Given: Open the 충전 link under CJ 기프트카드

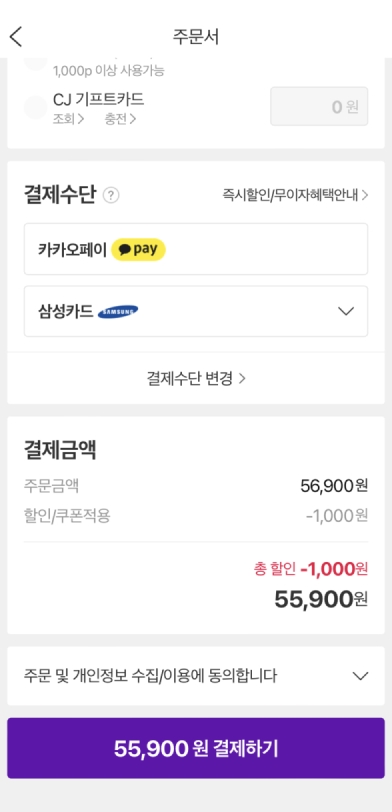Looking at the screenshot, I should pyautogui.click(x=120, y=120).
